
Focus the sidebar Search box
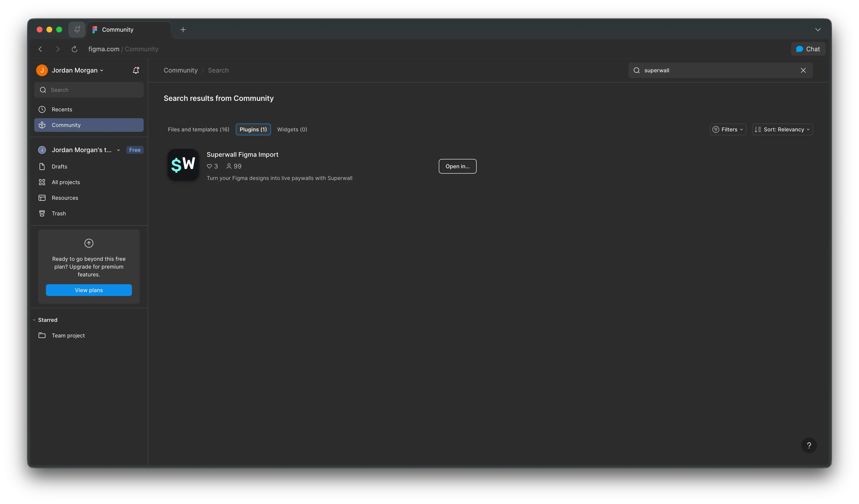pyautogui.click(x=89, y=90)
